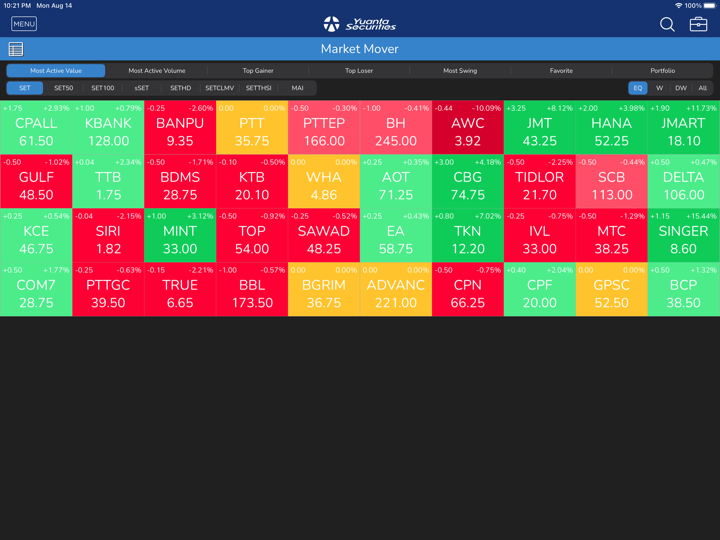Enable the DW instrument type filter
The image size is (720, 540).
pos(681,88)
